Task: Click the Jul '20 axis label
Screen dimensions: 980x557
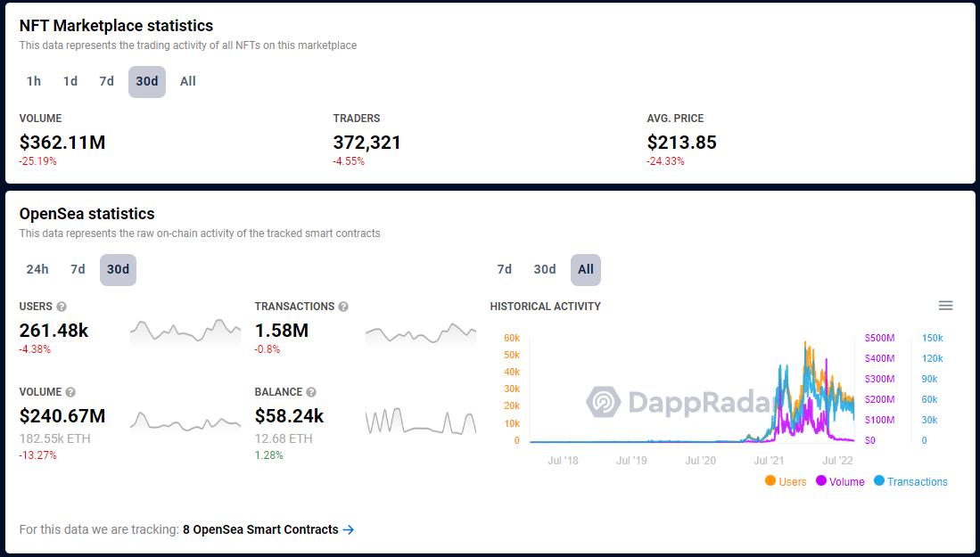Action: [701, 461]
